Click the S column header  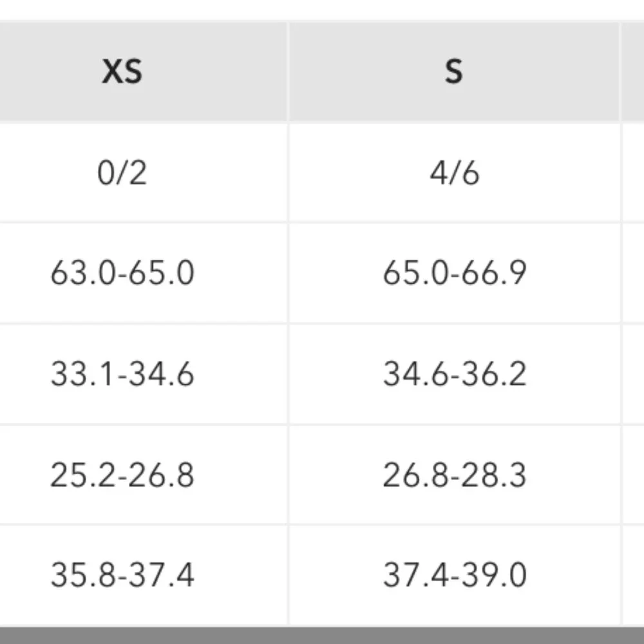click(x=454, y=71)
